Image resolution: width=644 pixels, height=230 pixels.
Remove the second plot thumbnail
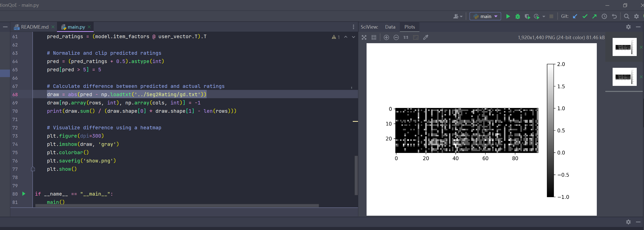pos(641,77)
